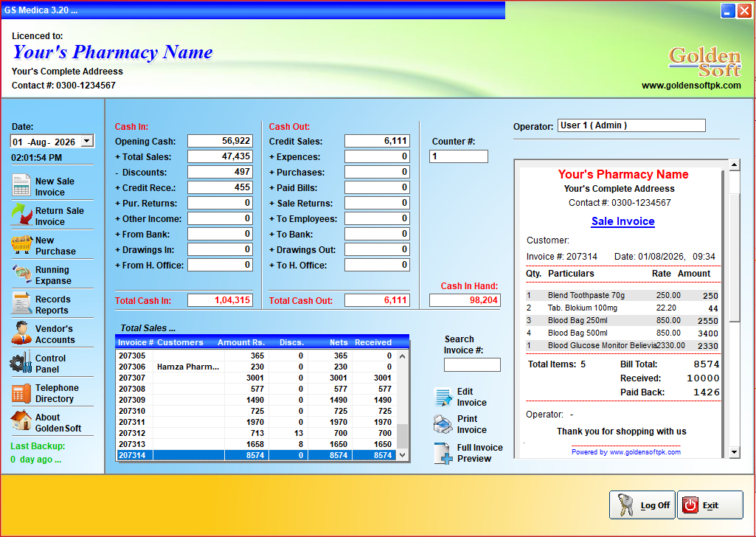Select invoice row 207308
Screen dimensions: 756x537
[257, 389]
